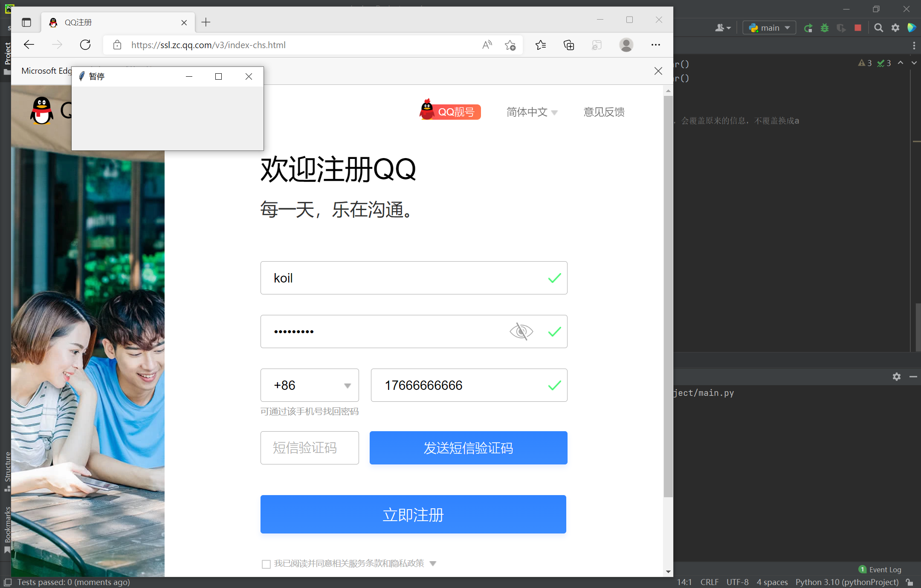
Task: Open the 简体中文 language dropdown
Action: (x=532, y=112)
